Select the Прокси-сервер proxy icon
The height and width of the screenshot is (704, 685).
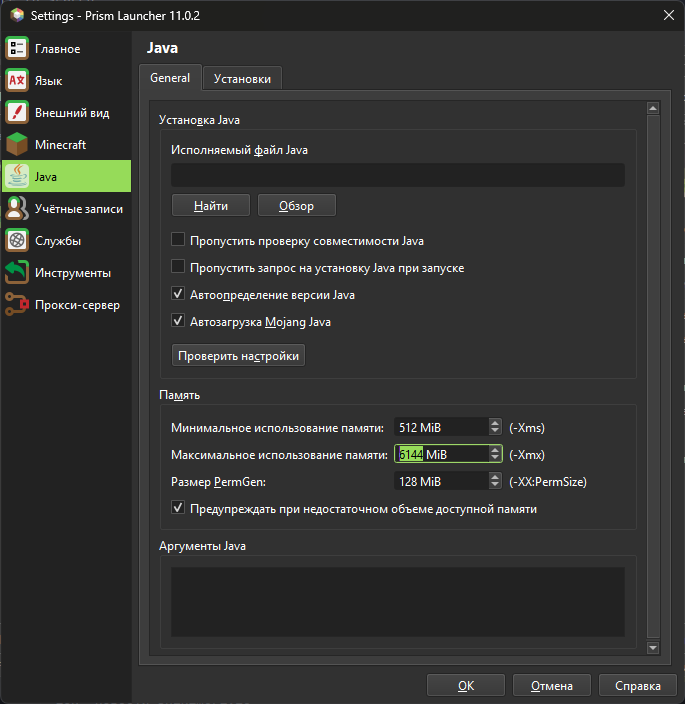[x=17, y=305]
